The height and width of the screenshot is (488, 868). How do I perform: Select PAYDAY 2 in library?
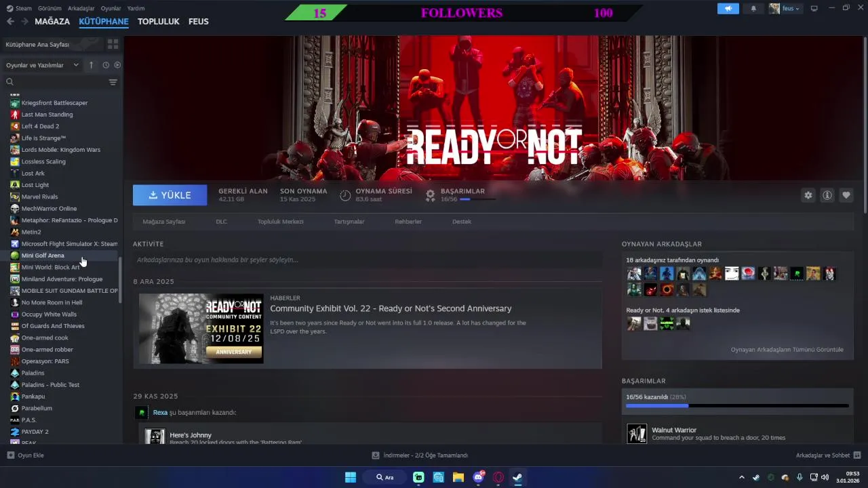tap(35, 432)
